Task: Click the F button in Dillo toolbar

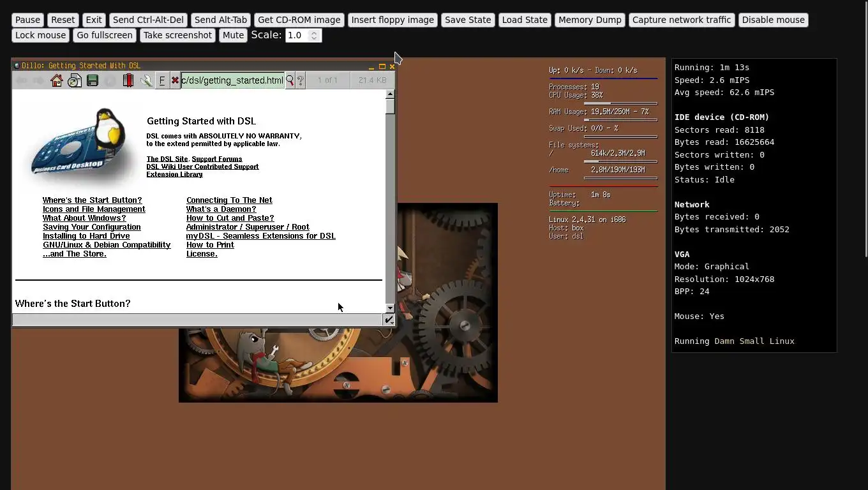Action: (162, 80)
